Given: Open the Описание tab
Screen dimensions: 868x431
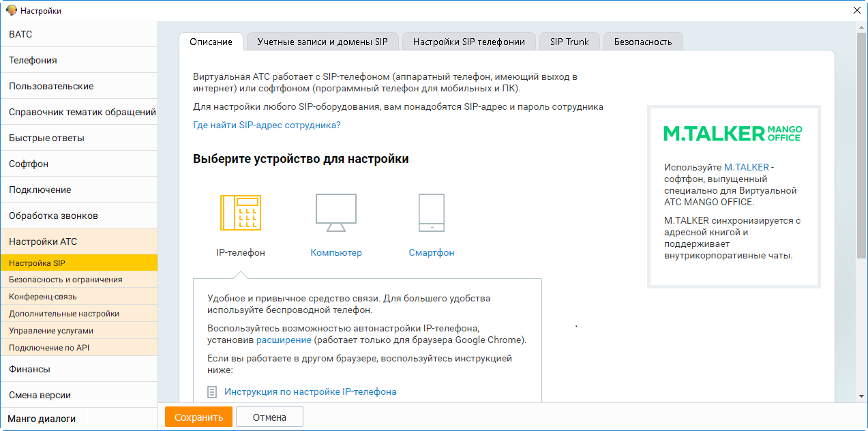Looking at the screenshot, I should 211,42.
